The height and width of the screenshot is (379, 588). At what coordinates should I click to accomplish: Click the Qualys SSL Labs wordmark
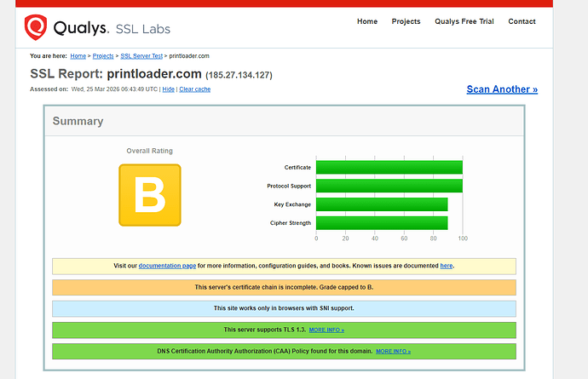pos(112,28)
